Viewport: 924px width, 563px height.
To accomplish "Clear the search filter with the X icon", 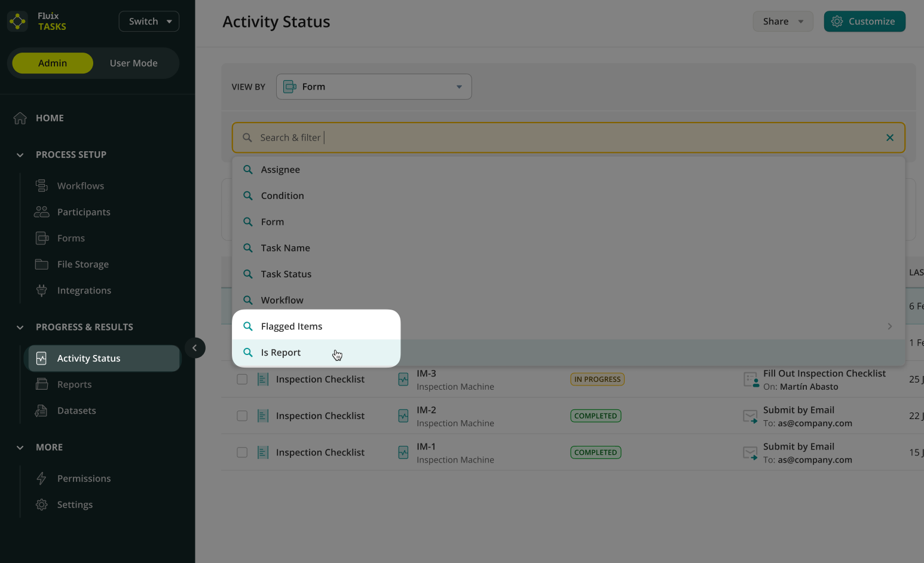I will click(889, 137).
